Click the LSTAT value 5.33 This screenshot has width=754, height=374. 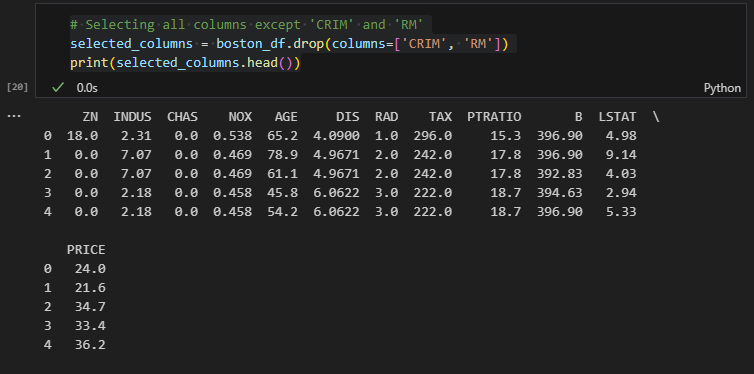click(x=621, y=212)
